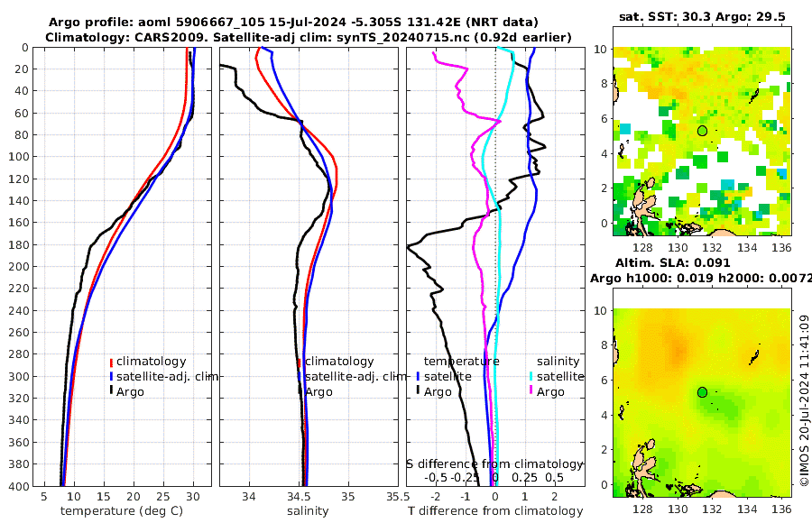Click blue temperature satellite marker in difference legend
The image size is (812, 523).
418,376
